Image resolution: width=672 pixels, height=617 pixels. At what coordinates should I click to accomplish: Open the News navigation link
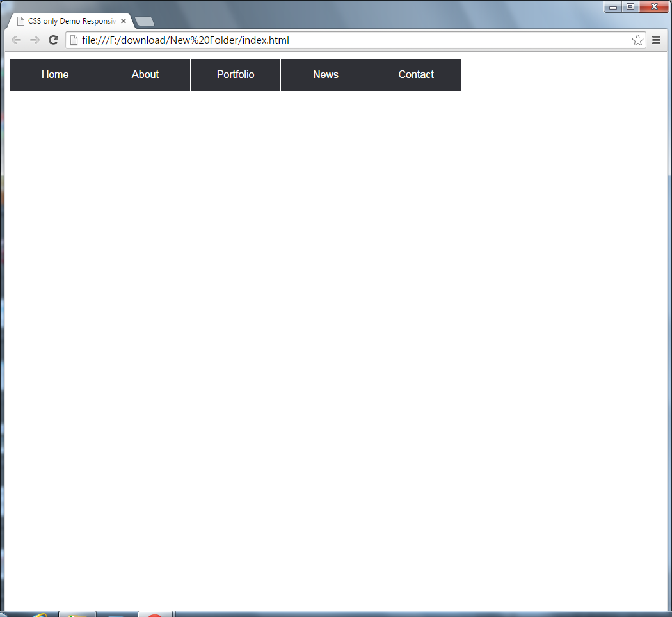(x=326, y=74)
